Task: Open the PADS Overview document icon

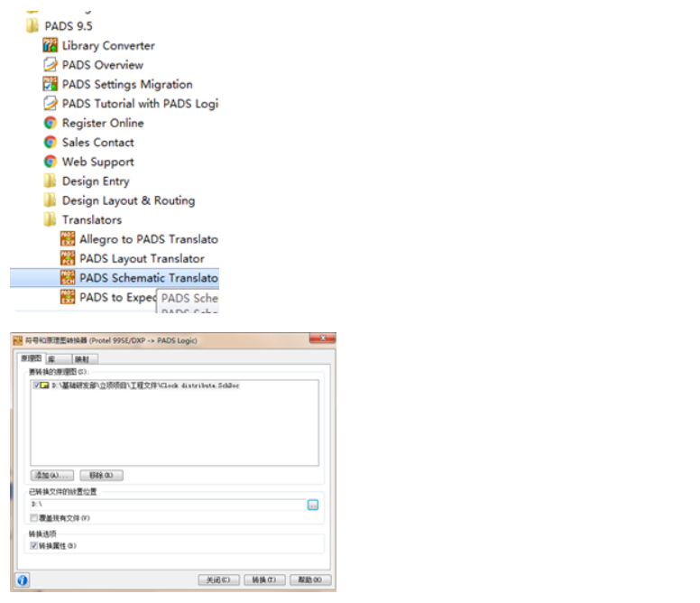Action: (x=50, y=65)
